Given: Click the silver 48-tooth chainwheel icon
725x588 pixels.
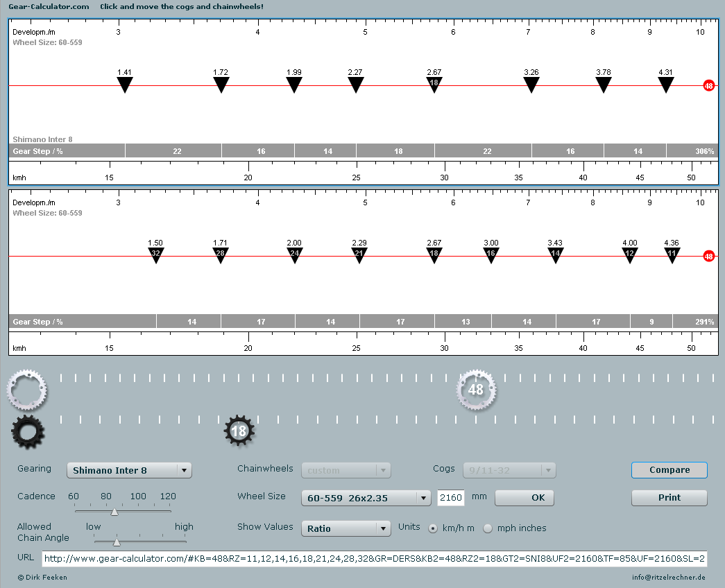Looking at the screenshot, I should tap(475, 390).
